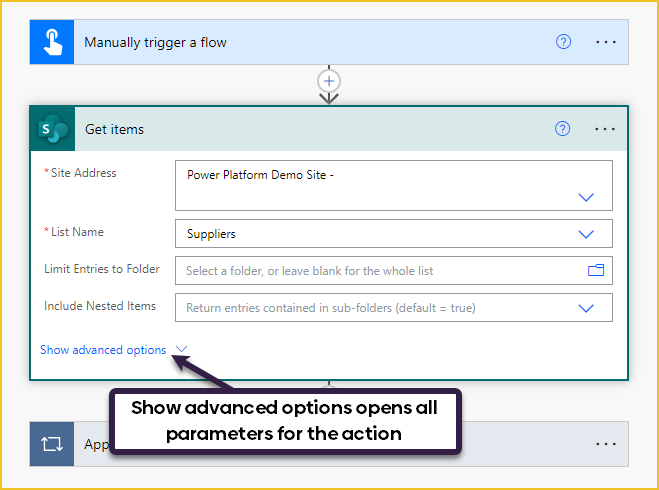This screenshot has height=490, width=659.
Task: Open ellipsis menu on Get items action
Action: (x=605, y=129)
